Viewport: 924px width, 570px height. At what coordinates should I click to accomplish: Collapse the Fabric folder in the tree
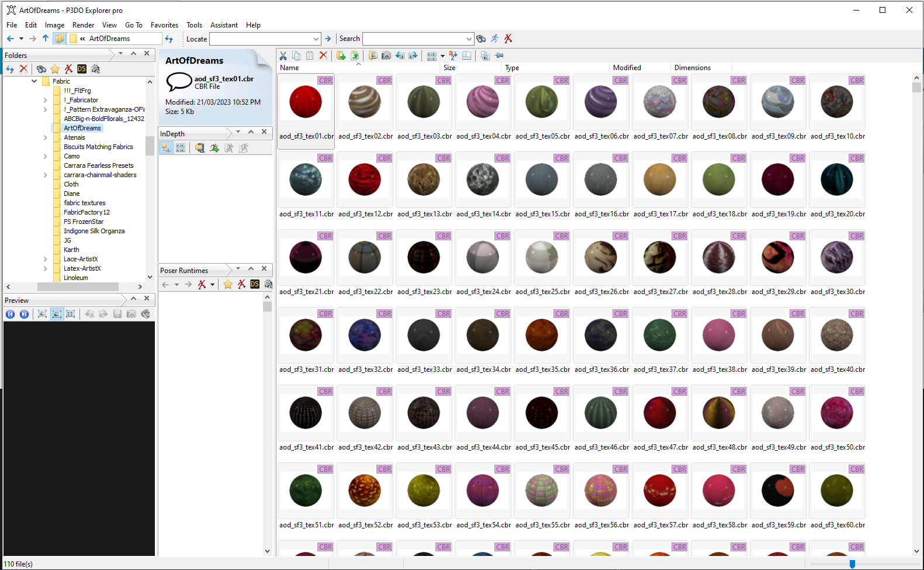(34, 81)
